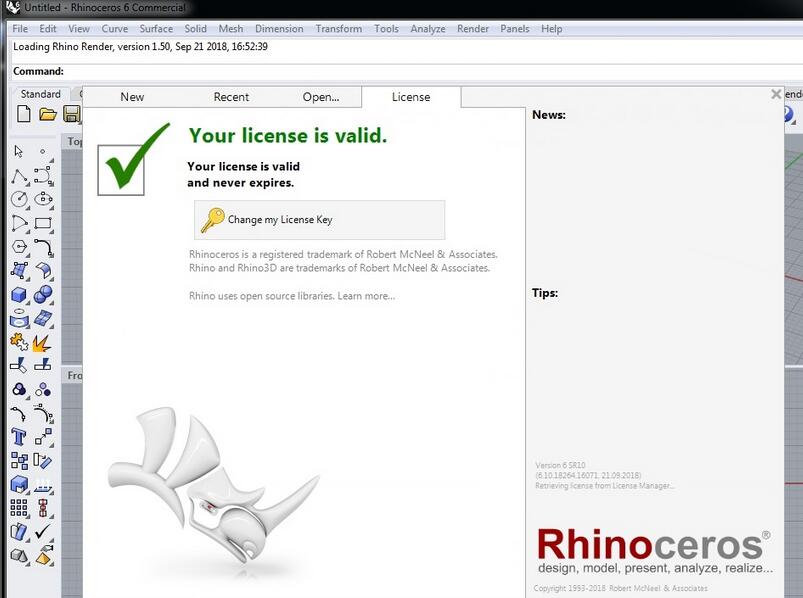Select the Join puzzle-piece tool
This screenshot has height=598, width=803.
tap(19, 341)
